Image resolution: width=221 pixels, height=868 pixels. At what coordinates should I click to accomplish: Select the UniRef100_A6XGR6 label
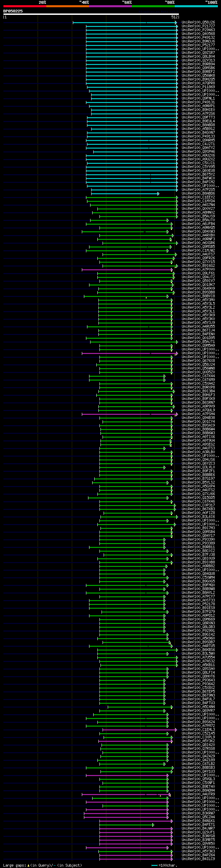(198, 243)
